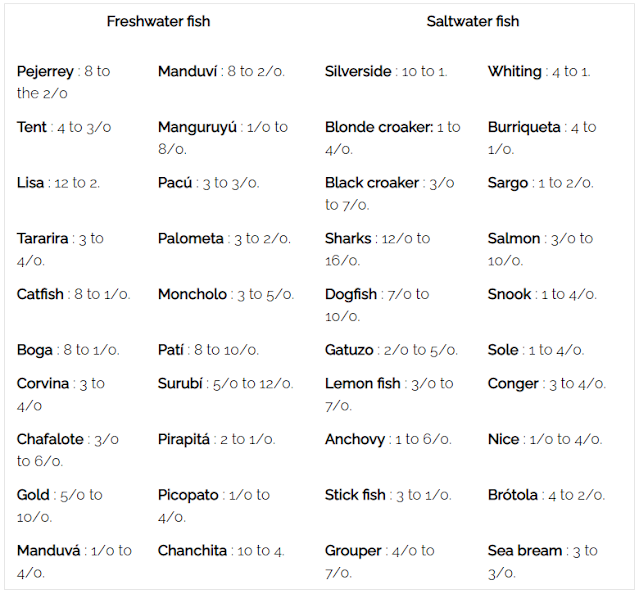Click the Lemon fish name
The height and width of the screenshot is (594, 639).
coord(363,383)
